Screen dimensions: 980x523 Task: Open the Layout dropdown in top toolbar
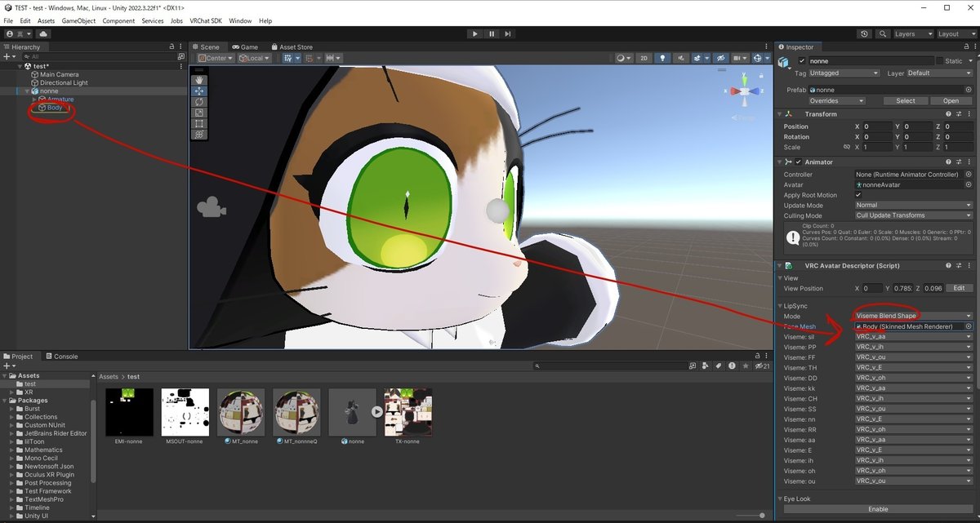click(955, 33)
